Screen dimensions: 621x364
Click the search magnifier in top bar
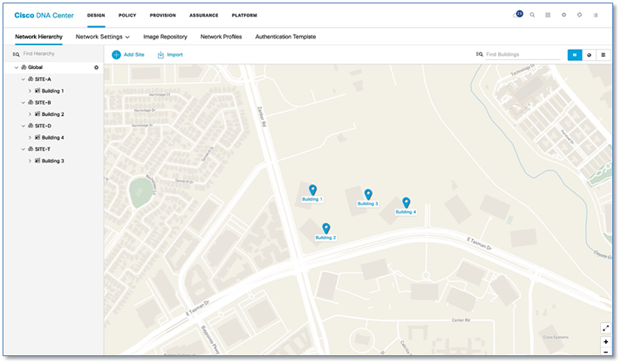532,15
